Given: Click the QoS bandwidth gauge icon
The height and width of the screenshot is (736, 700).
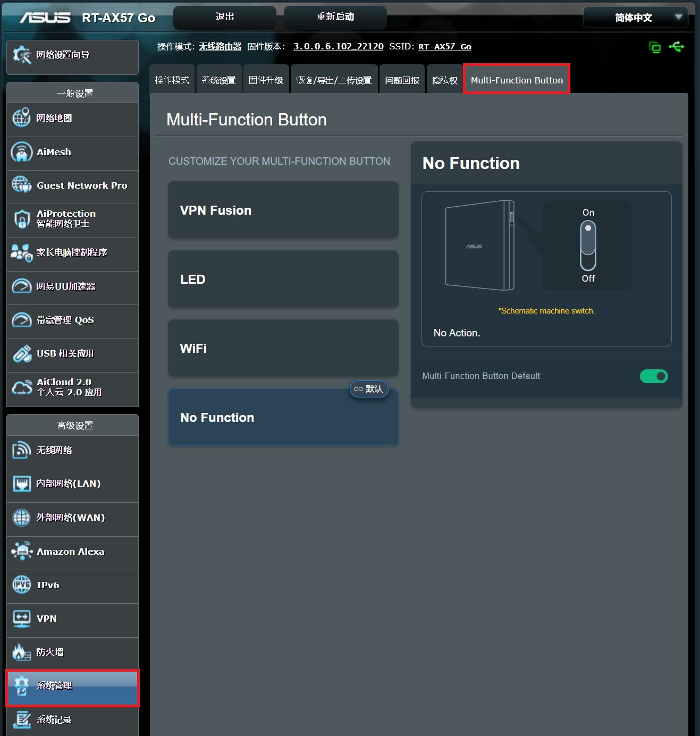Looking at the screenshot, I should tap(21, 320).
